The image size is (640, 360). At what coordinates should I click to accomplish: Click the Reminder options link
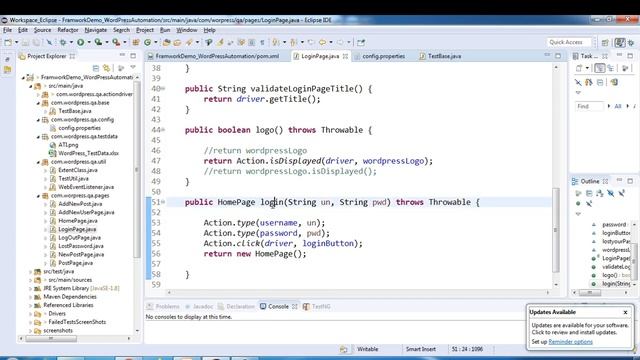click(570, 342)
